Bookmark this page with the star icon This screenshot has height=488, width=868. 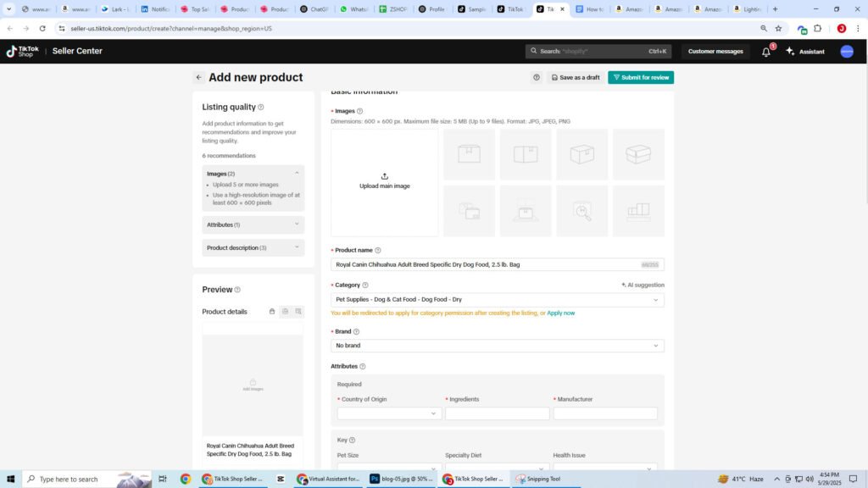click(778, 28)
